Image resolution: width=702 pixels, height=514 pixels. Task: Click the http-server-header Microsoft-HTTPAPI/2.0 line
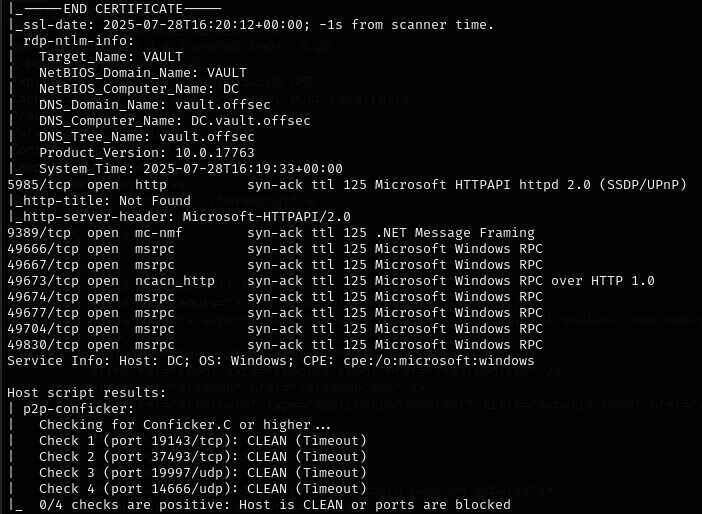pyautogui.click(x=182, y=217)
